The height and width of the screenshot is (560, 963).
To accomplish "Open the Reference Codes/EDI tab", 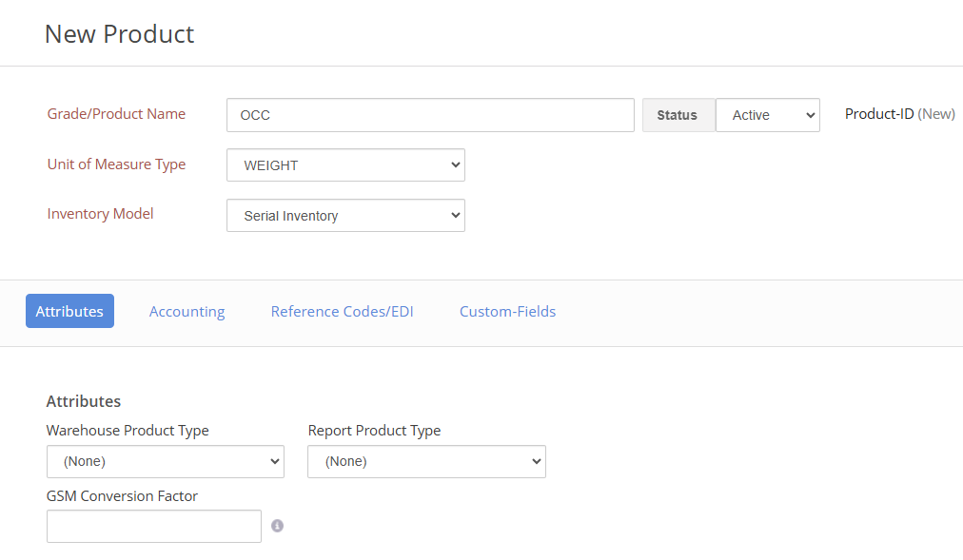I will tap(342, 312).
